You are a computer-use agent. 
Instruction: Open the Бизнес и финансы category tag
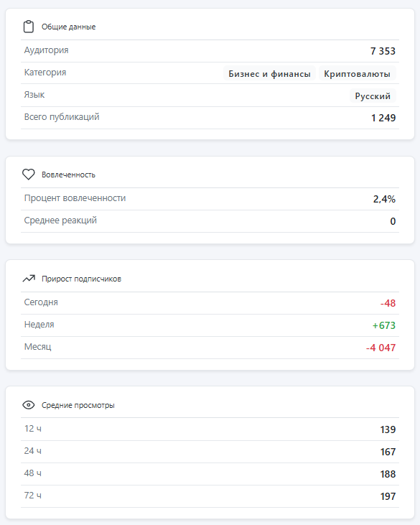(269, 74)
